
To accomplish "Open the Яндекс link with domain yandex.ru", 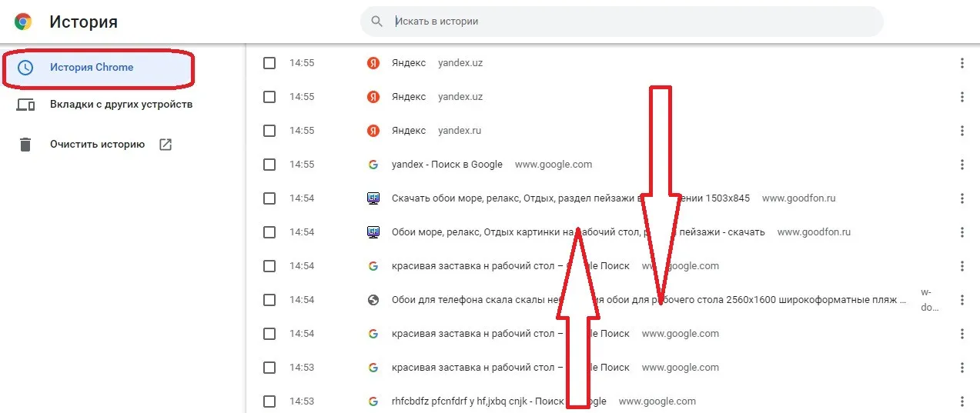I will [409, 131].
